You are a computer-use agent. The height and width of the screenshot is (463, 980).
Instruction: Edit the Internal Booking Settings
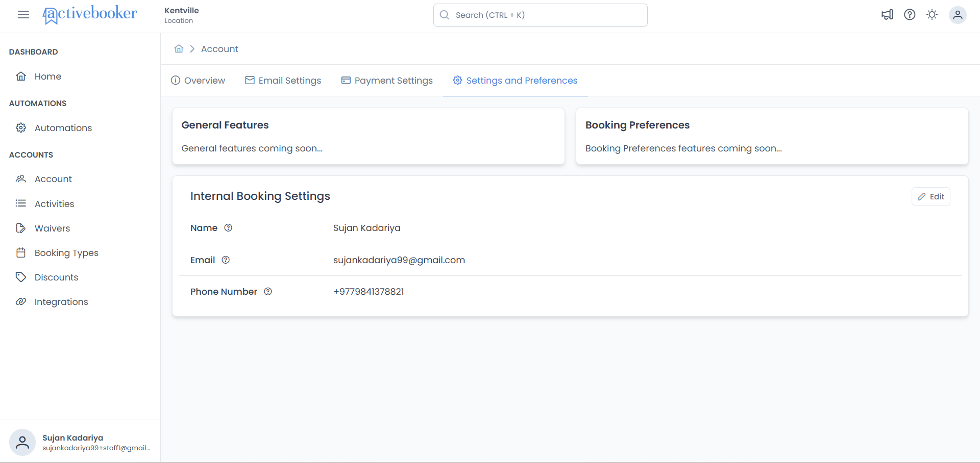[x=931, y=197]
